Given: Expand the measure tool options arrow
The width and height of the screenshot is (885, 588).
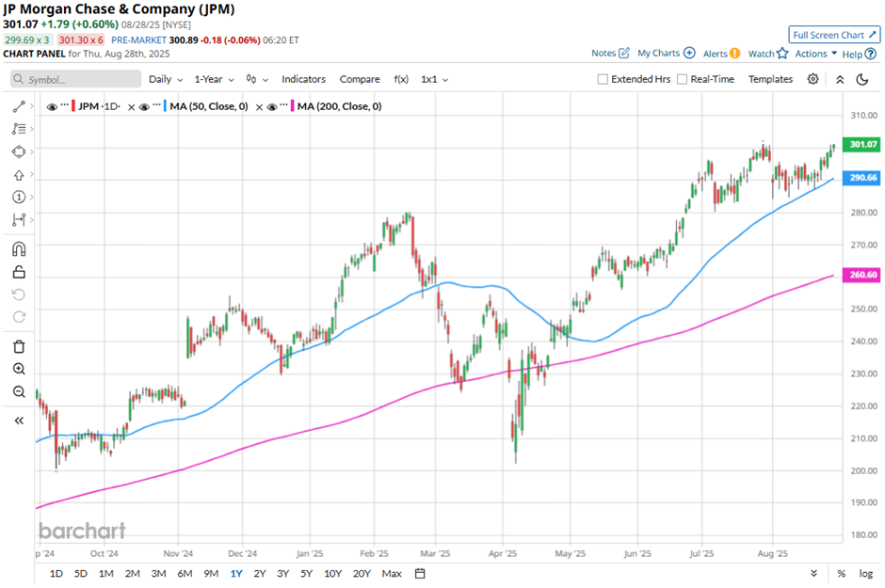Looking at the screenshot, I should (x=32, y=219).
